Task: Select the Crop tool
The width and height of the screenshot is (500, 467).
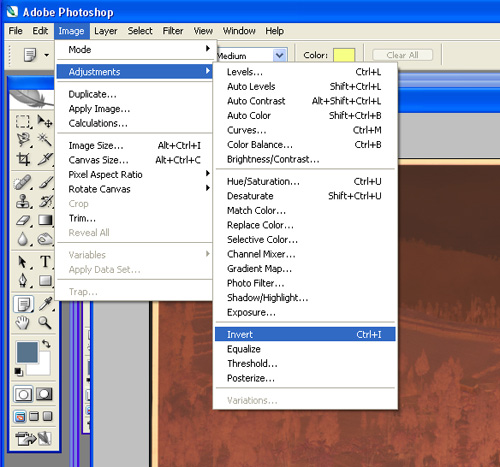Action: [23, 159]
